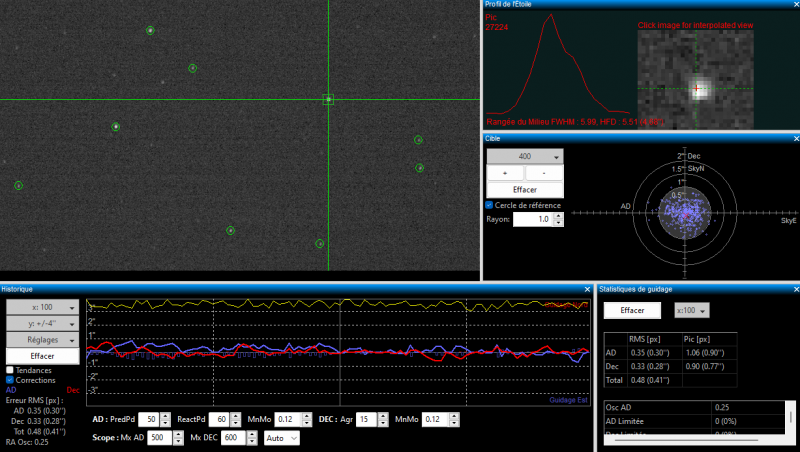Close the Statistiques de guidage panel

click(796, 289)
